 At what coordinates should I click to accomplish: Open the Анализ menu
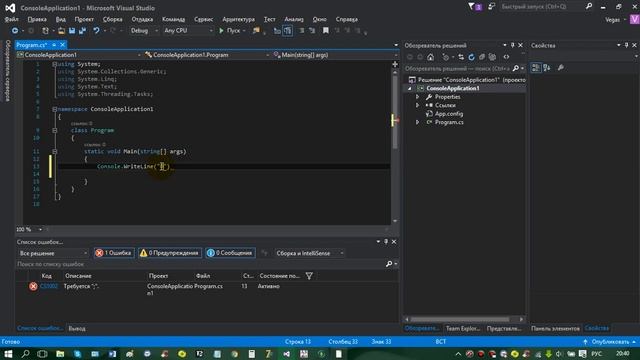click(294, 19)
